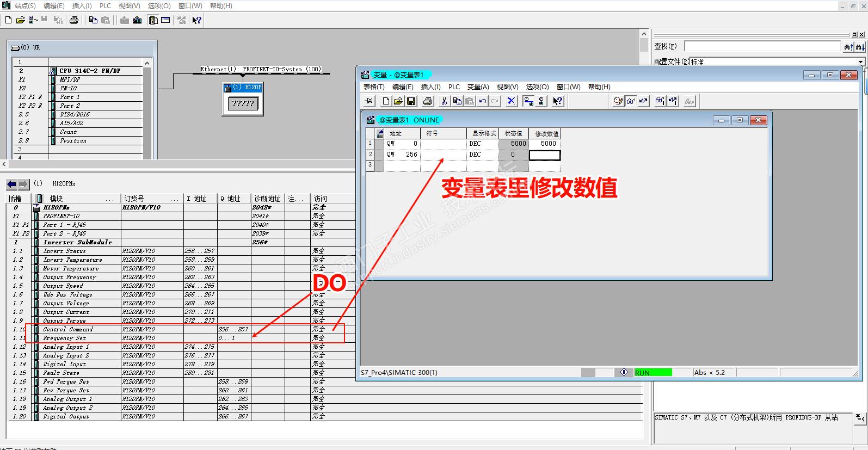
Task: Click 订货号 column header in module table
Action: tap(152, 199)
